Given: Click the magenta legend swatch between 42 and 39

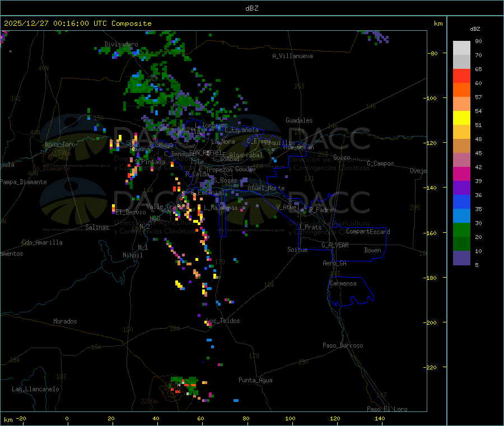Looking at the screenshot, I should click(461, 174).
